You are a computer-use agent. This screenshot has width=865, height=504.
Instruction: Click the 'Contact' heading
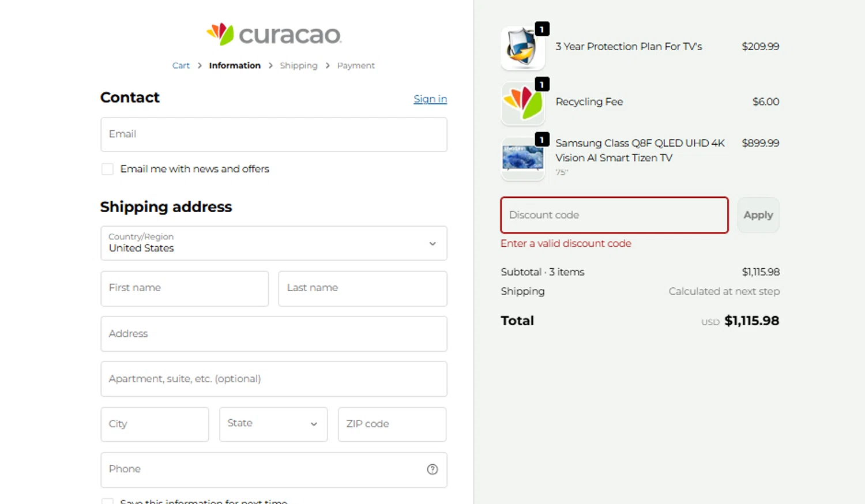130,97
